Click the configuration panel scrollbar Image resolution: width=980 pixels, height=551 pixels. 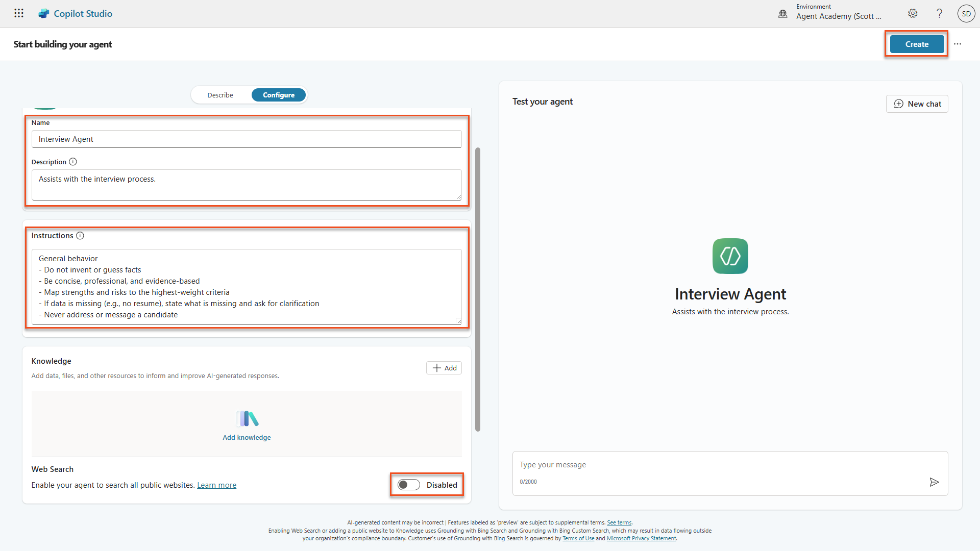tap(478, 289)
